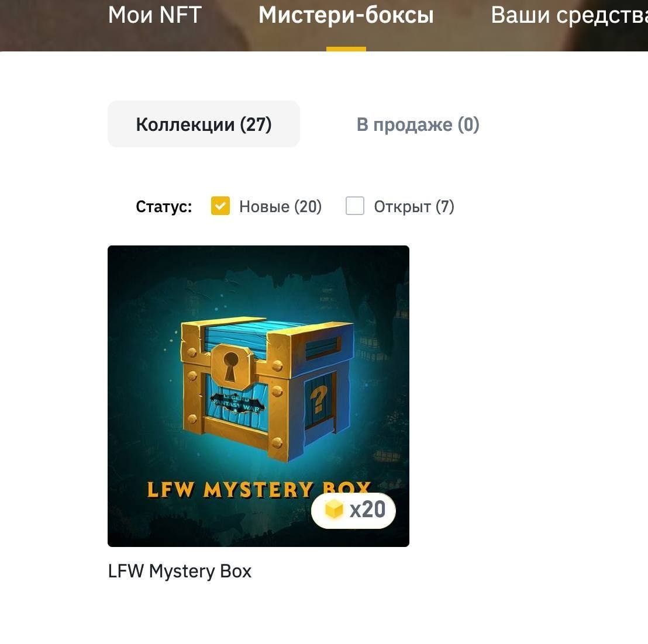648x644 pixels.
Task: Click the LFW MYSTERY BOX caption text
Action: click(258, 490)
